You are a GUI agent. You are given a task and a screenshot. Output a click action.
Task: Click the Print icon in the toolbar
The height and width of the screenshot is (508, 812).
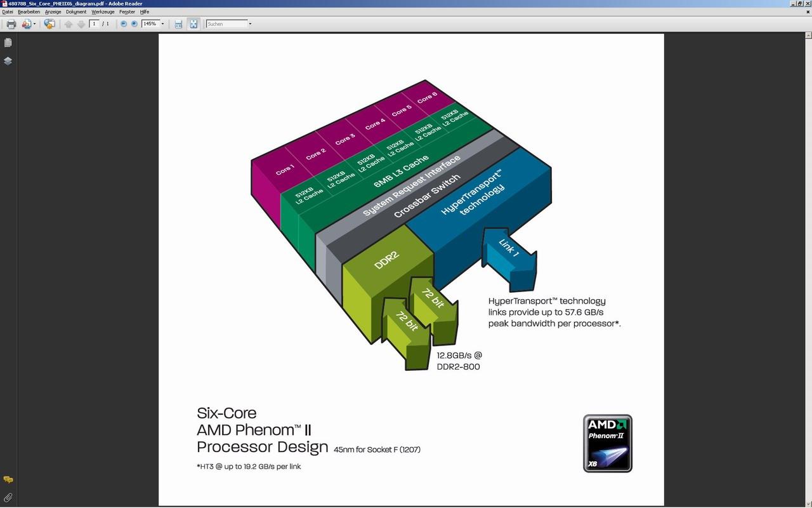pos(11,24)
